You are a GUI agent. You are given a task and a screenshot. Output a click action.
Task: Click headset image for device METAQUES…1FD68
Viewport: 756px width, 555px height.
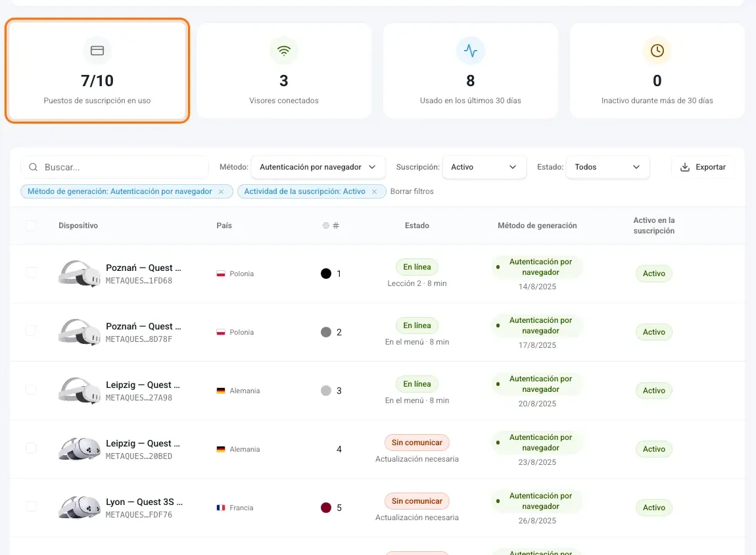tap(80, 274)
